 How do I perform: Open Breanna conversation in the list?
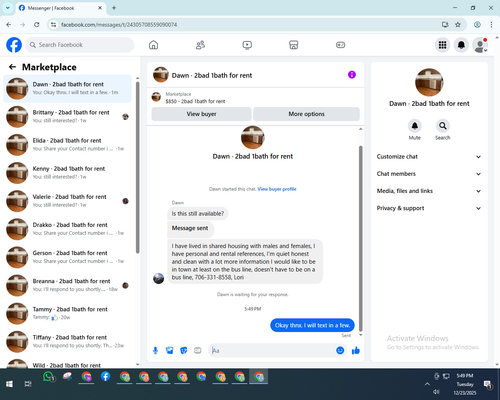click(67, 285)
